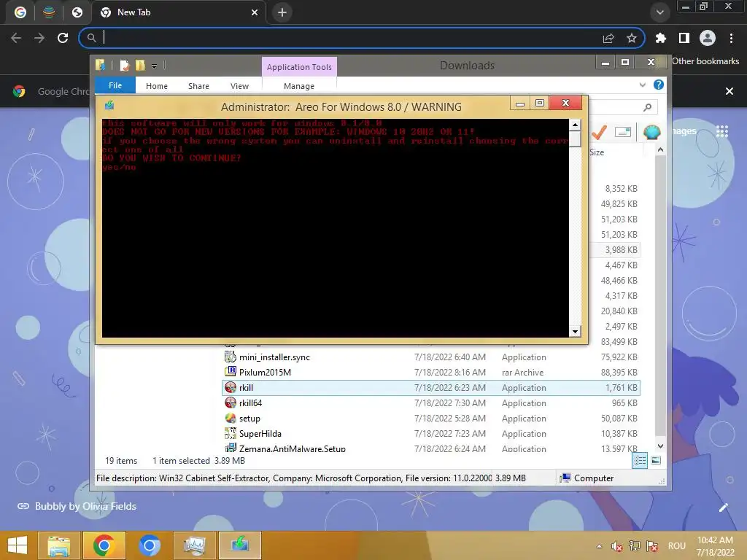This screenshot has width=747, height=560.
Task: Open the Manage ribbon tab
Action: (x=298, y=86)
